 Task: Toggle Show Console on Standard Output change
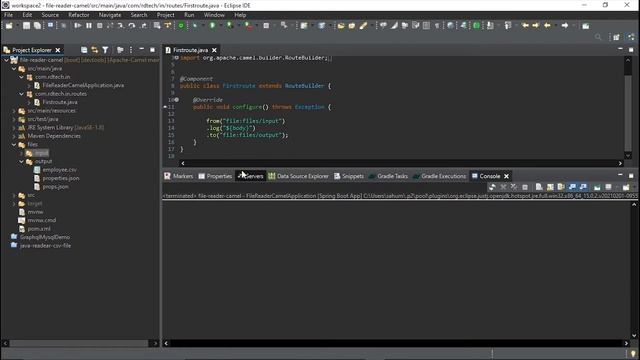[x=572, y=187]
